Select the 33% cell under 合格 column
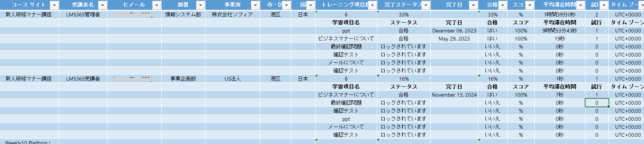Screen dimensions: 644x144 coord(493,15)
